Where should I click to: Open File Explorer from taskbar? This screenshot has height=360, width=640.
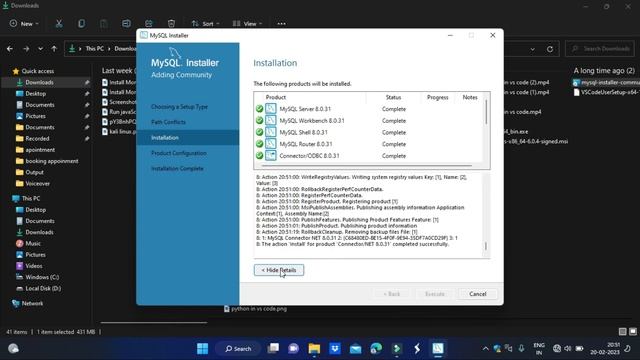point(314,349)
